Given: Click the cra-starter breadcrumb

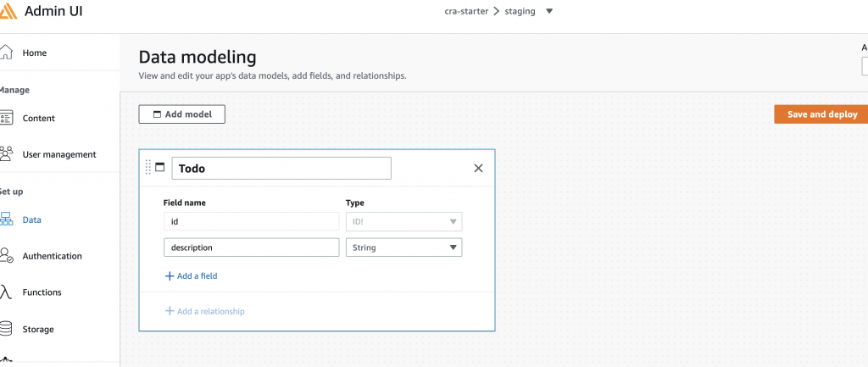Looking at the screenshot, I should pyautogui.click(x=466, y=11).
